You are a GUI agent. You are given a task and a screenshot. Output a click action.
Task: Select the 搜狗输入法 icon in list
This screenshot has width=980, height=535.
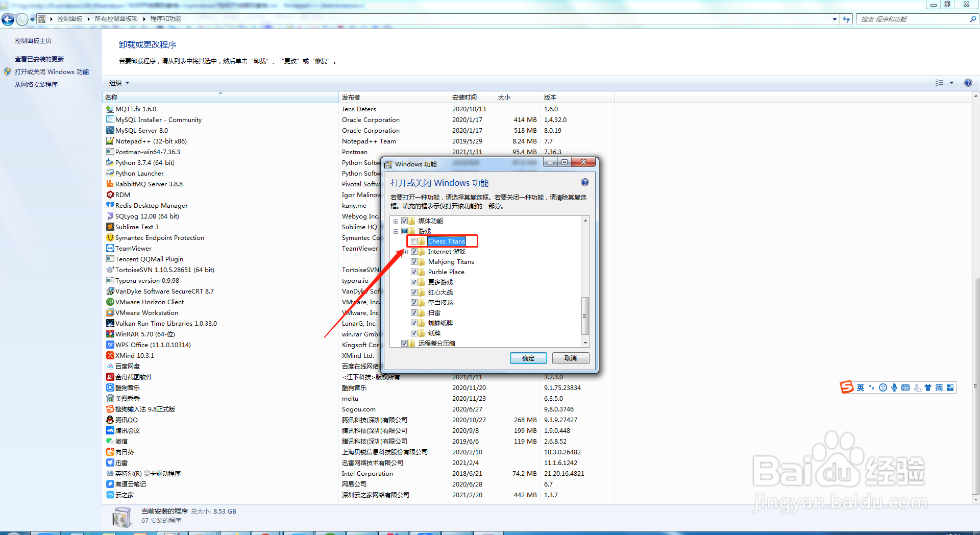click(110, 409)
